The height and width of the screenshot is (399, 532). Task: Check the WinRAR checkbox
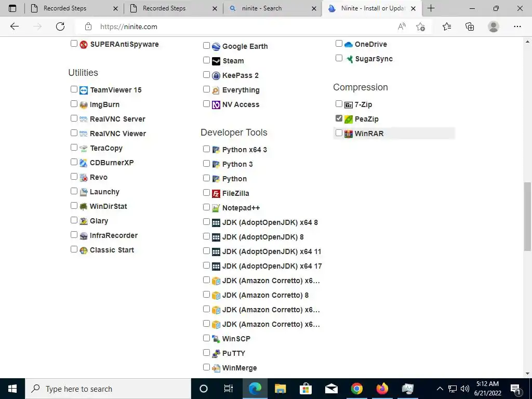click(x=339, y=132)
